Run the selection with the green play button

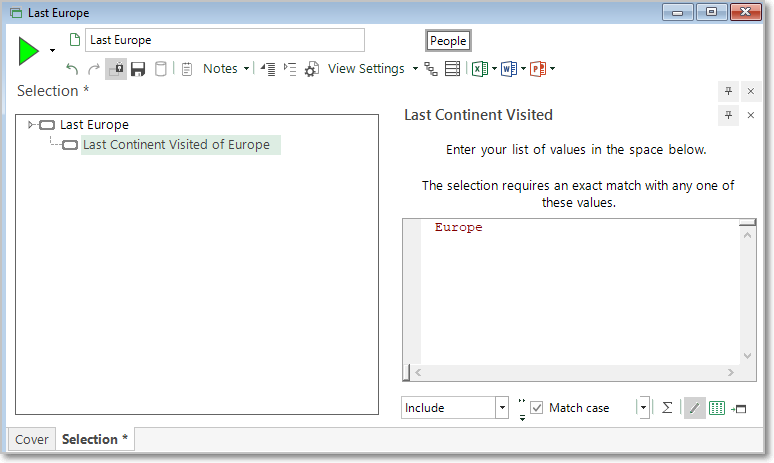pyautogui.click(x=28, y=51)
